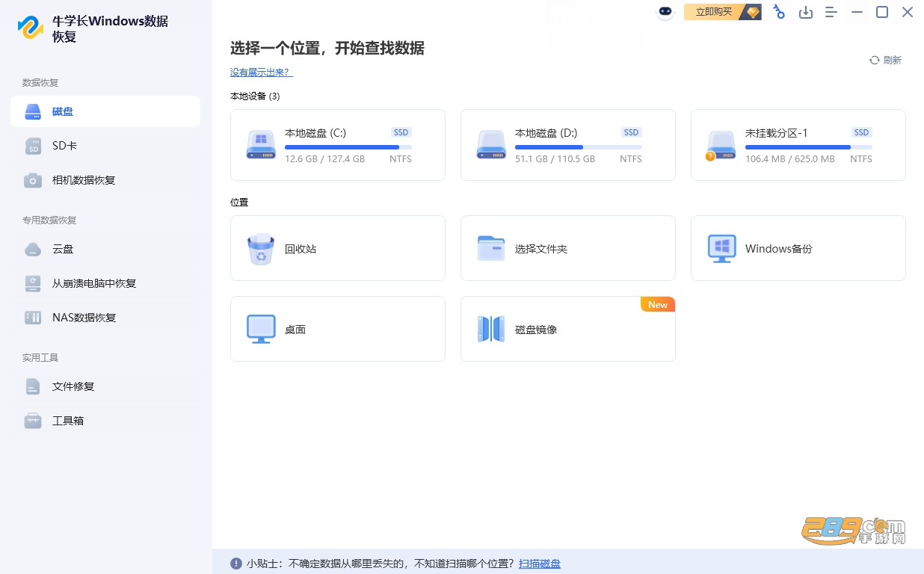Click the recycle bin icon
The image size is (924, 574).
[x=261, y=249]
